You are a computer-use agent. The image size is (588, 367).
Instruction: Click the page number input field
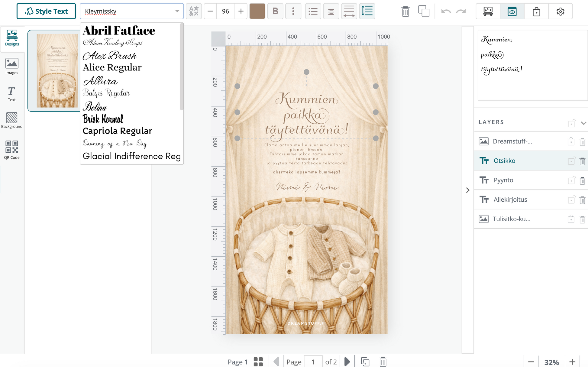pos(313,362)
